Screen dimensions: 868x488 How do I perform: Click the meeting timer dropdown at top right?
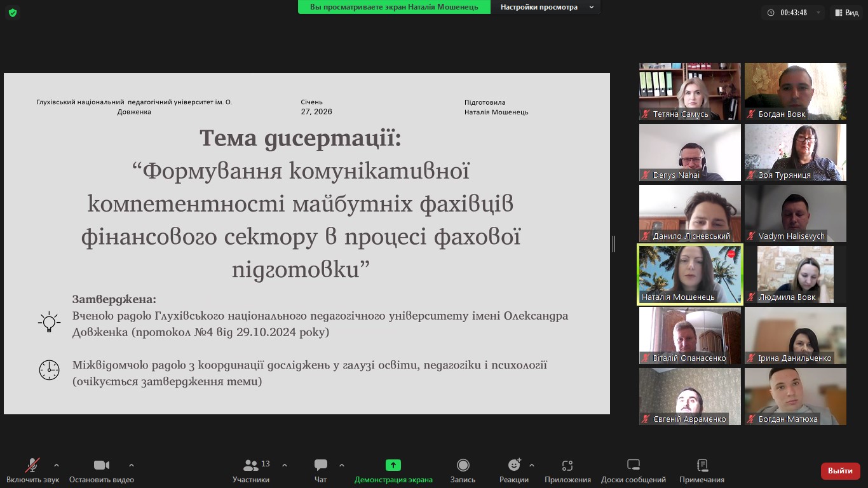coord(794,13)
